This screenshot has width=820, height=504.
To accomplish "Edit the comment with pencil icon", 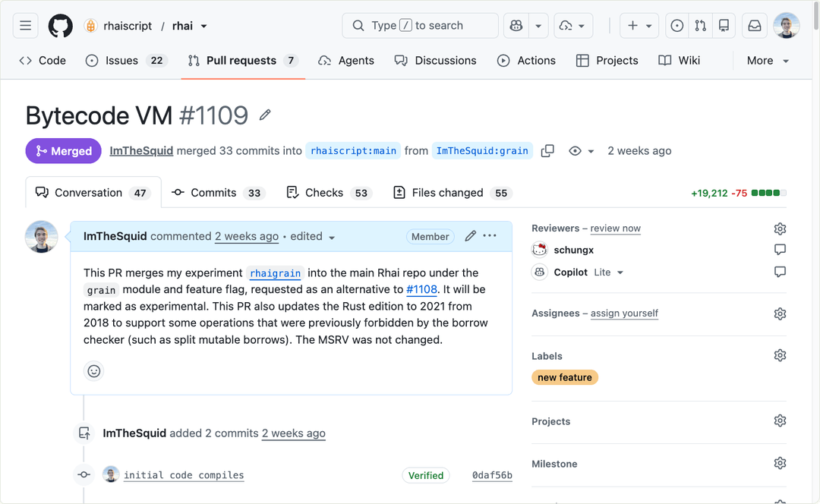I will click(470, 236).
